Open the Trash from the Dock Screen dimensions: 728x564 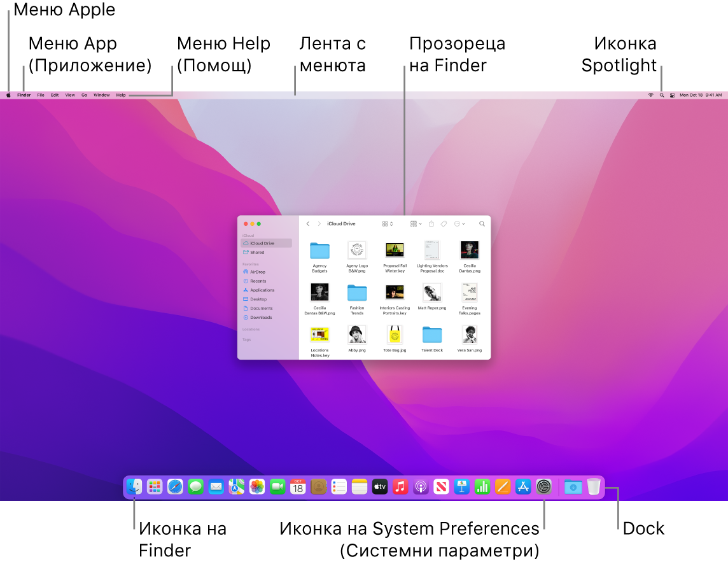[592, 487]
